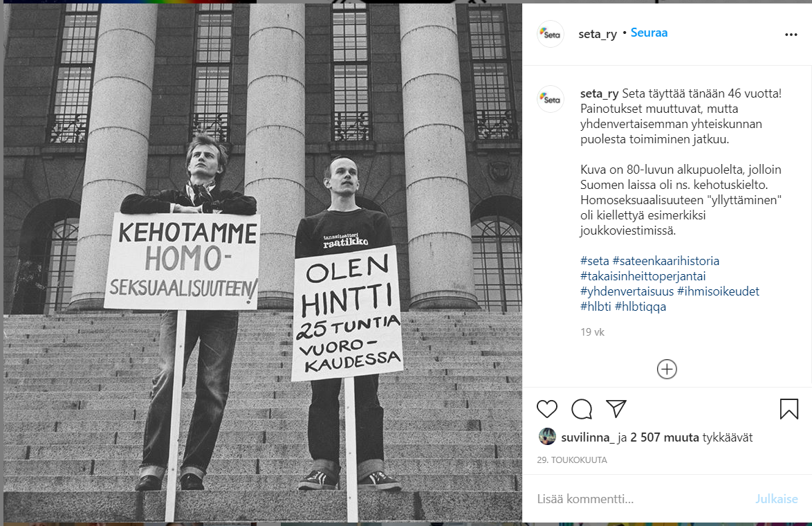This screenshot has height=526, width=812.
Task: Share post using paper plane icon
Action: 616,408
